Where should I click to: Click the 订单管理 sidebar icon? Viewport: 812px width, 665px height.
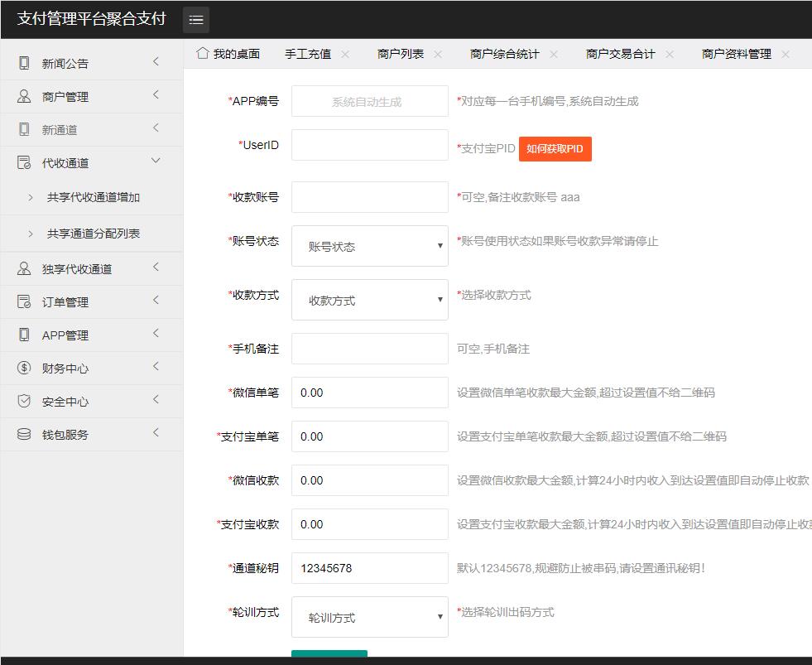(24, 301)
